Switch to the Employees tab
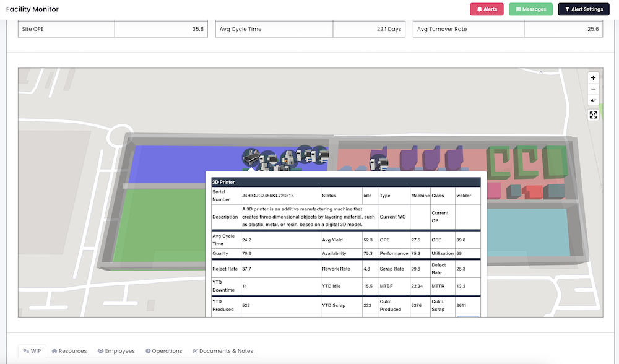This screenshot has height=364, width=619. coord(119,351)
